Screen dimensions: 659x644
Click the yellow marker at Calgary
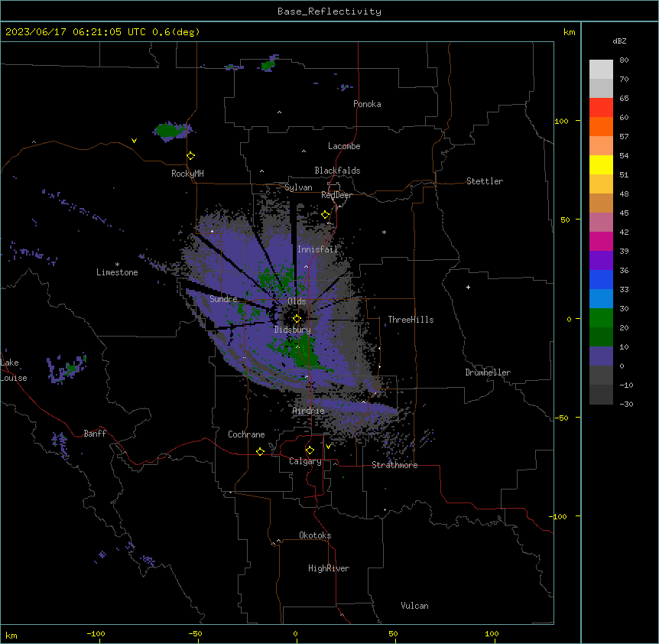(x=310, y=450)
